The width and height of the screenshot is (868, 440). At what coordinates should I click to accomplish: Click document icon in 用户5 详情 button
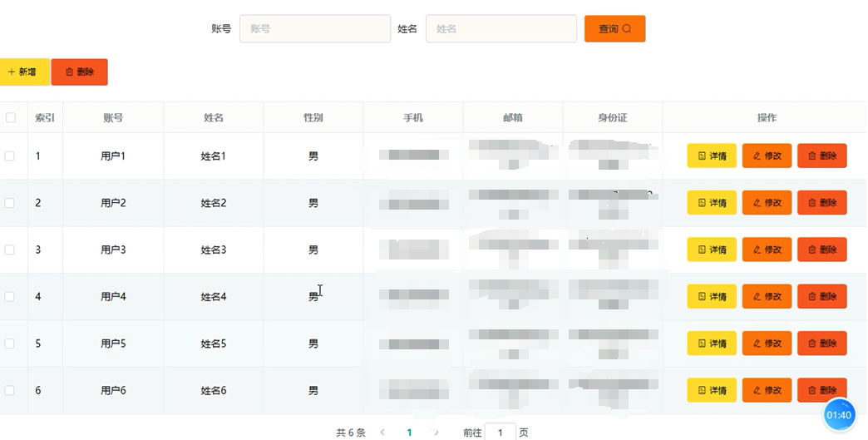tap(702, 344)
